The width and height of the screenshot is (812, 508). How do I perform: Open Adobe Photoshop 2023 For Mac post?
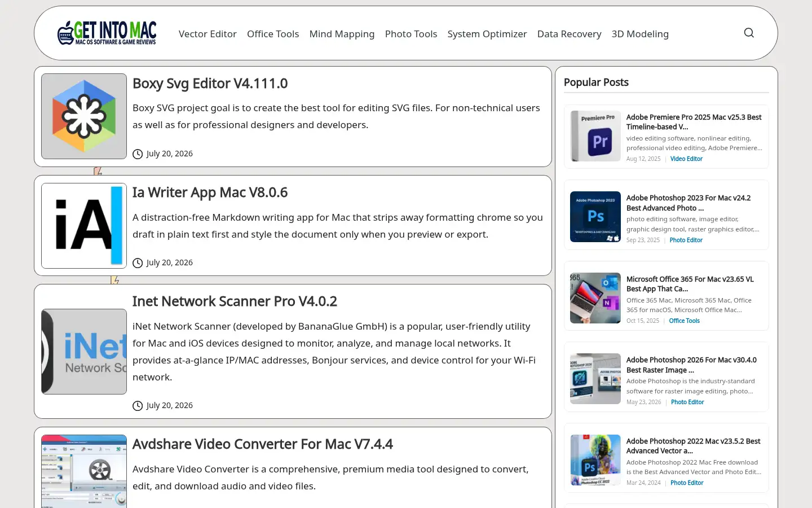[689, 203]
